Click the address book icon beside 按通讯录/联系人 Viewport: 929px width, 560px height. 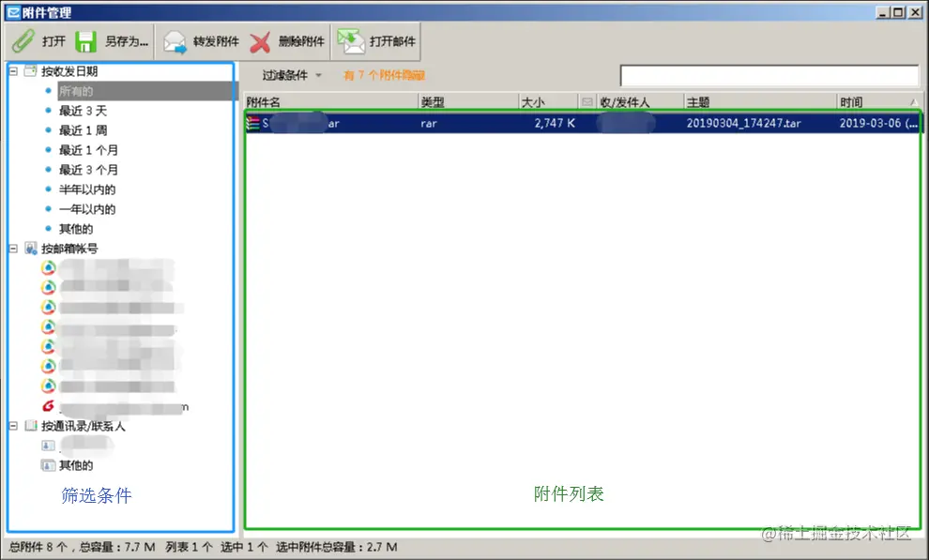pyautogui.click(x=31, y=426)
